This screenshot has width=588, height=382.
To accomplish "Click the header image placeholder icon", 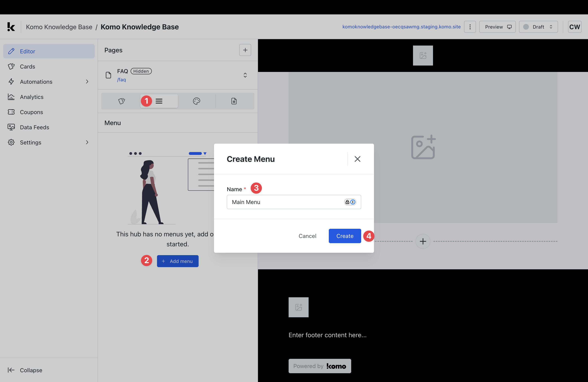I will point(423,56).
